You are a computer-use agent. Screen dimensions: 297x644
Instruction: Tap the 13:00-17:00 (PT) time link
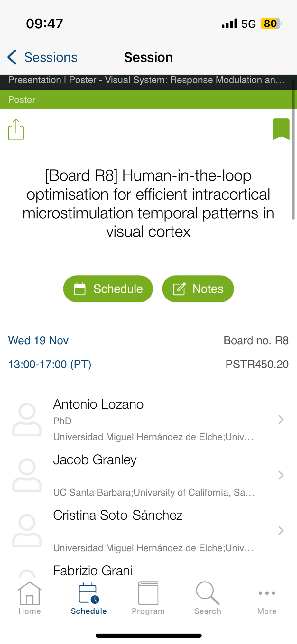(x=50, y=364)
